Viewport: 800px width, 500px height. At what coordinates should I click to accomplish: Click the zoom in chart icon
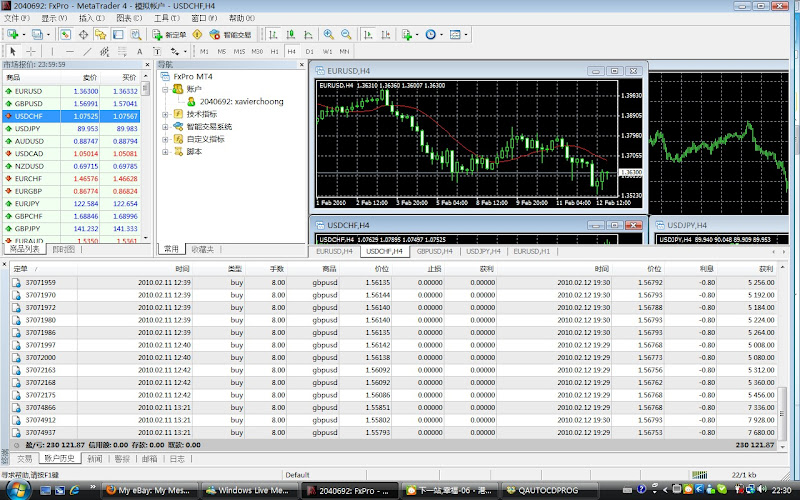pos(327,34)
